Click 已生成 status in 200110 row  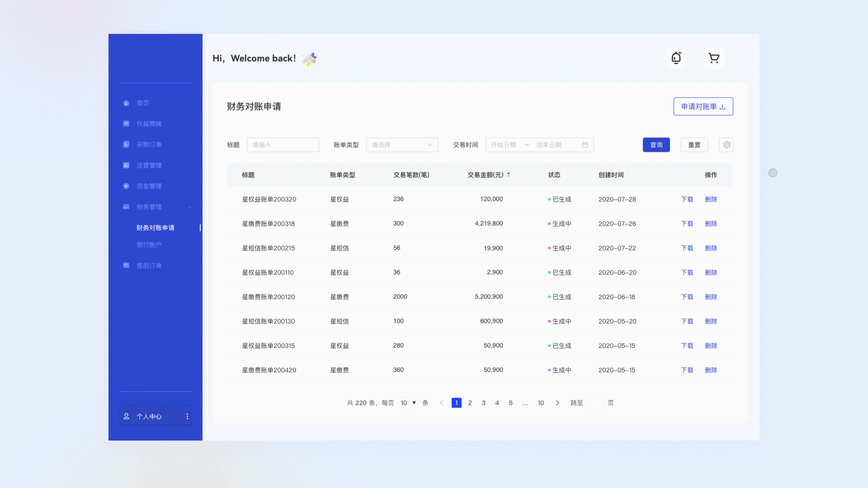point(560,272)
